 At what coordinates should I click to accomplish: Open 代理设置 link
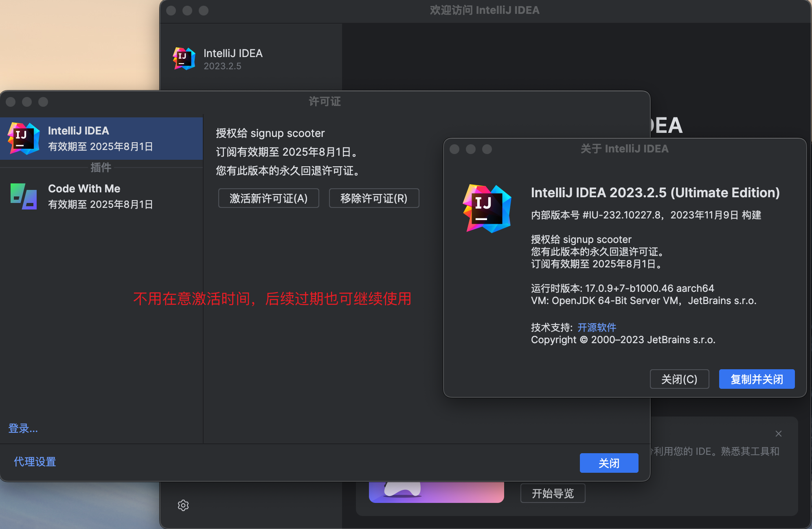point(35,462)
